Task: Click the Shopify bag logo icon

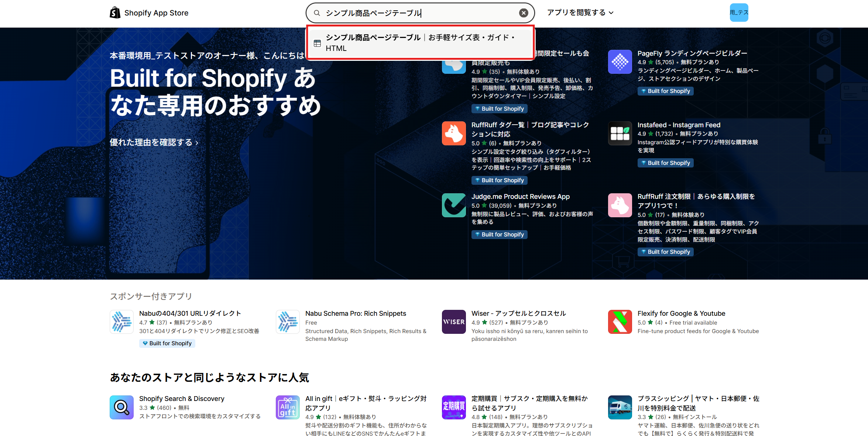Action: tap(115, 13)
